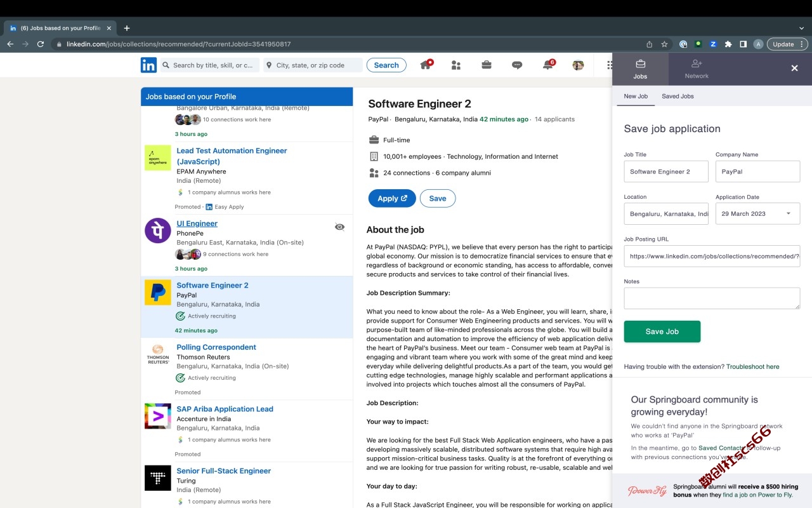Go back in browser history
812x508 pixels.
click(x=10, y=44)
